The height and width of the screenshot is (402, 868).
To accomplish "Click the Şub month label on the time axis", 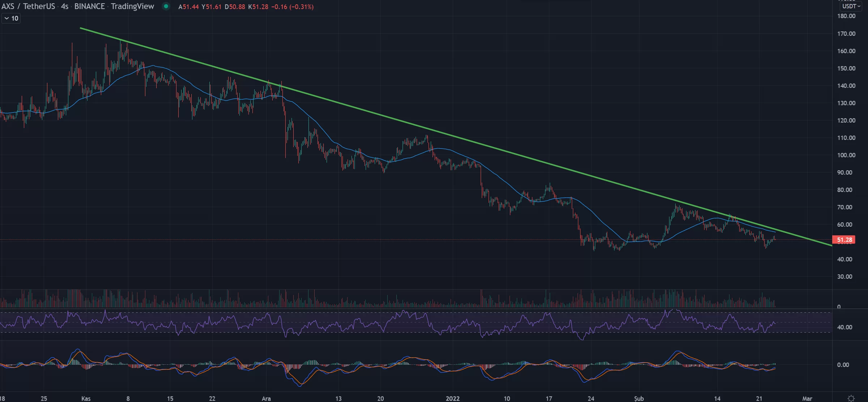I will tap(639, 398).
